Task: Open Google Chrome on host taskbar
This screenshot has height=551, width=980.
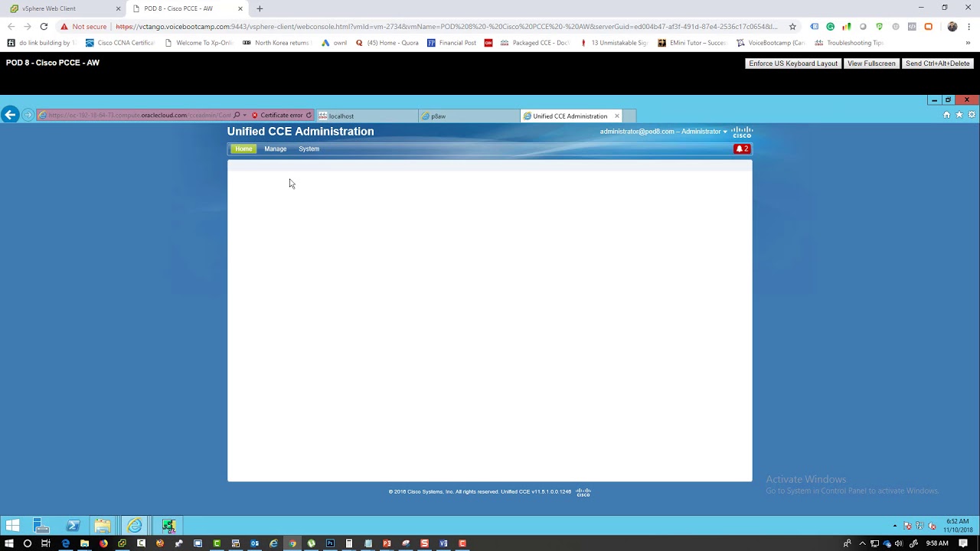Action: click(x=292, y=543)
